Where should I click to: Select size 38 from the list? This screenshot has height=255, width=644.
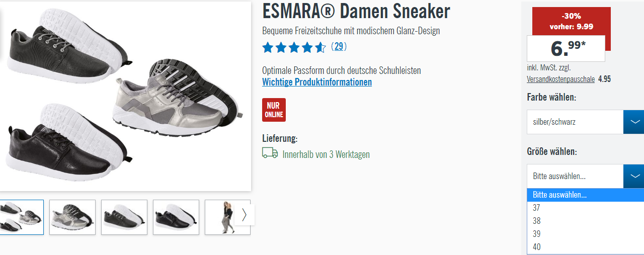585,221
